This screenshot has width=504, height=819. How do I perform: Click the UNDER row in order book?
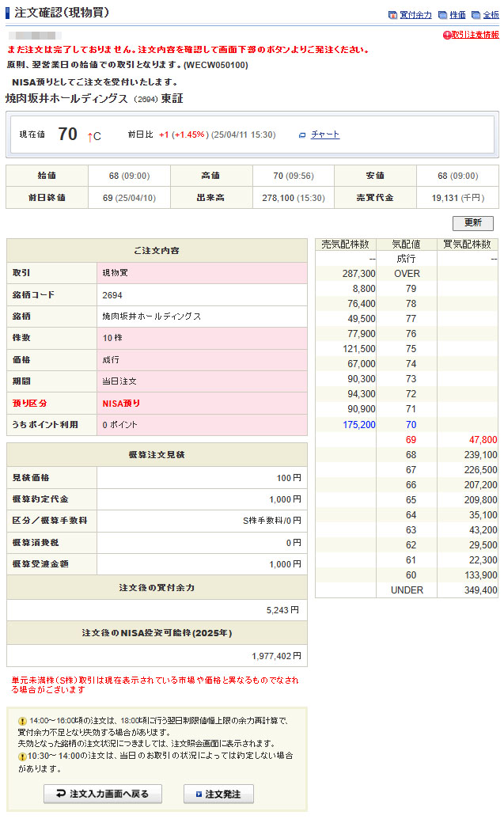point(406,590)
